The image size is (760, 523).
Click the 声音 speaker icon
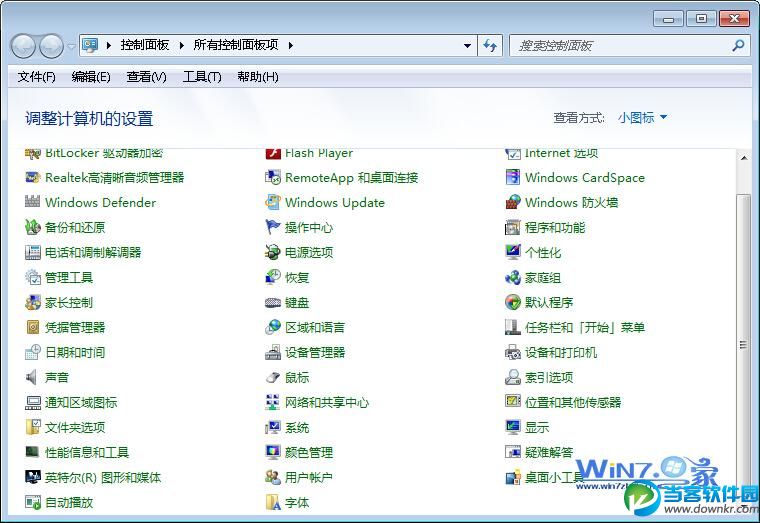click(32, 377)
